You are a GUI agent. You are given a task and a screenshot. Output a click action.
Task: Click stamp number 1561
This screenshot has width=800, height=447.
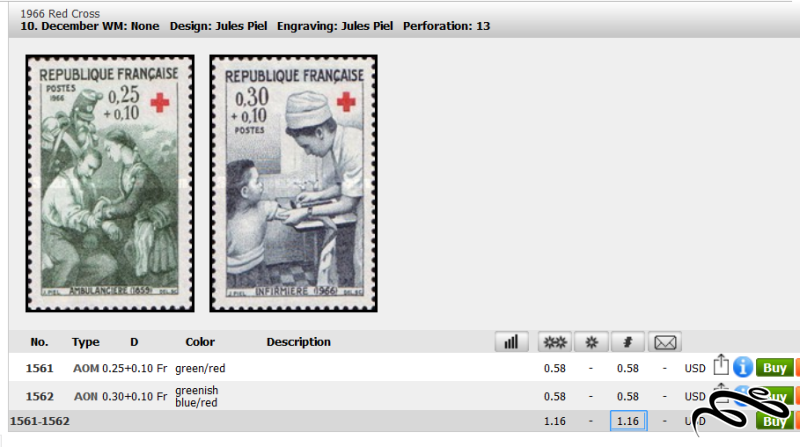tap(39, 368)
